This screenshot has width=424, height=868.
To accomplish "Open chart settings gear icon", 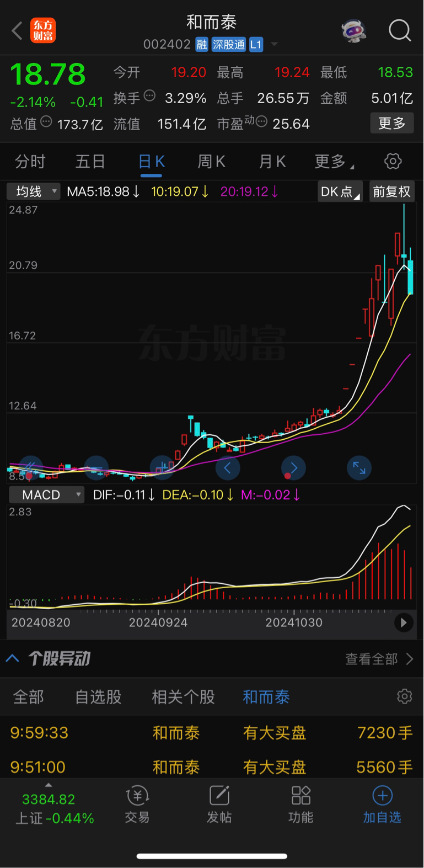I will pos(393,162).
